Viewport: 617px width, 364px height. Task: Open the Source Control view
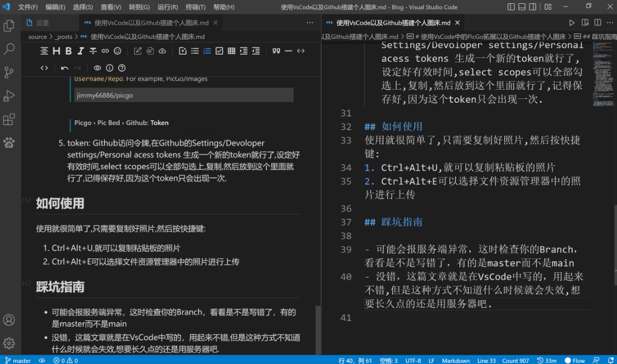[9, 72]
